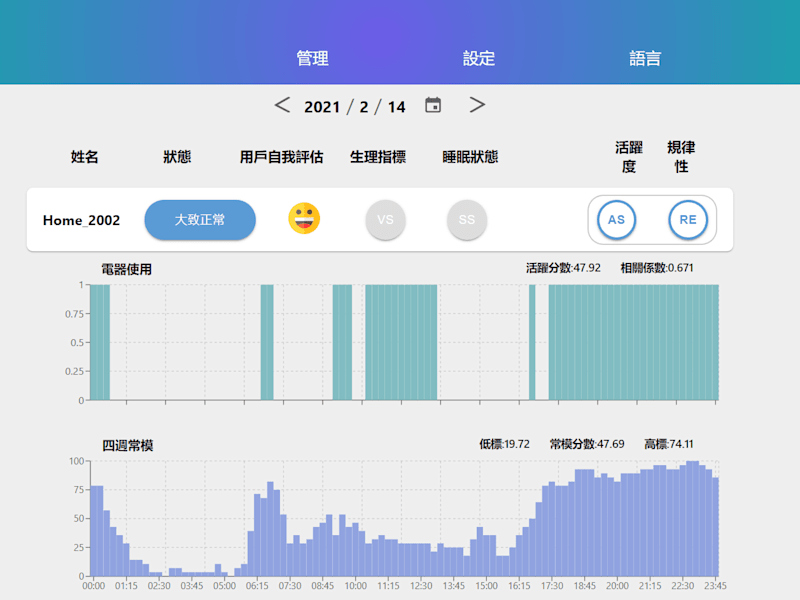Click the 17:30 axis label
The image size is (800, 600).
click(x=552, y=586)
